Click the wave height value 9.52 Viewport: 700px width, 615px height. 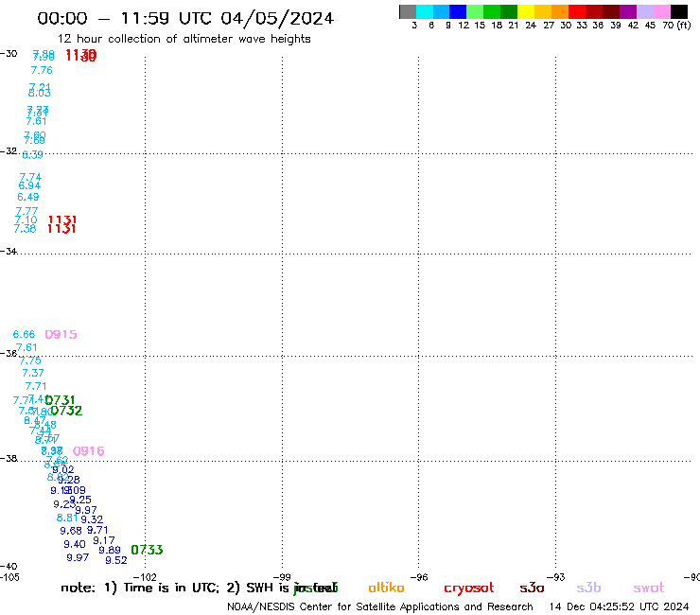click(116, 560)
